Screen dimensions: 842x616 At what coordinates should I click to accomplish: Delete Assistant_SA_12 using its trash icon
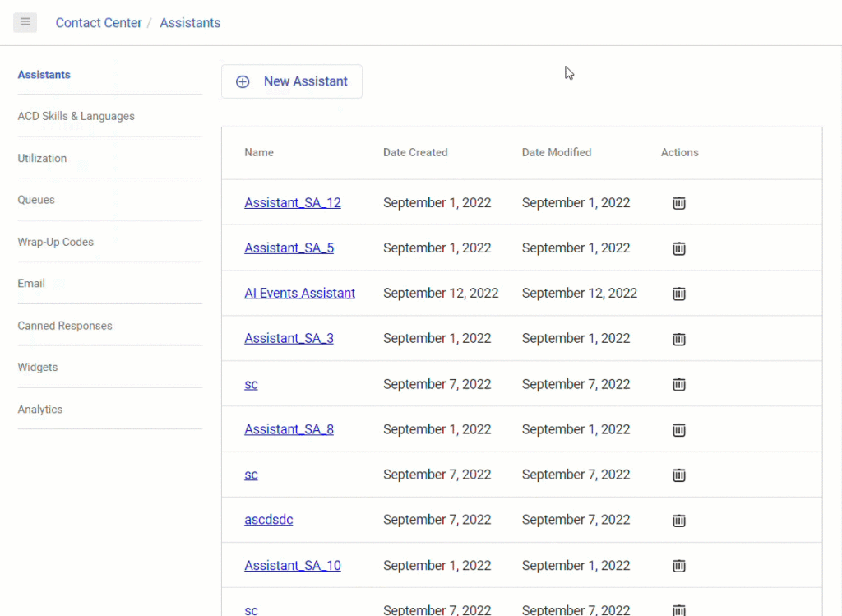(678, 202)
